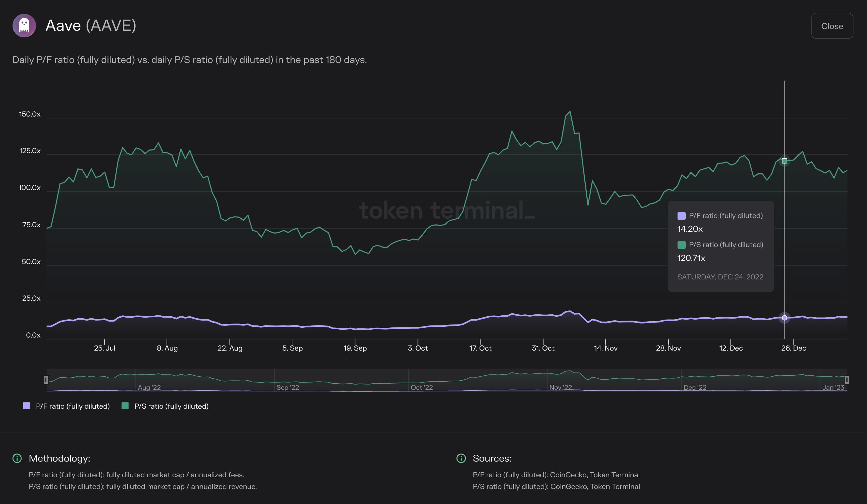
Task: Click the Methodology info icon
Action: (17, 458)
